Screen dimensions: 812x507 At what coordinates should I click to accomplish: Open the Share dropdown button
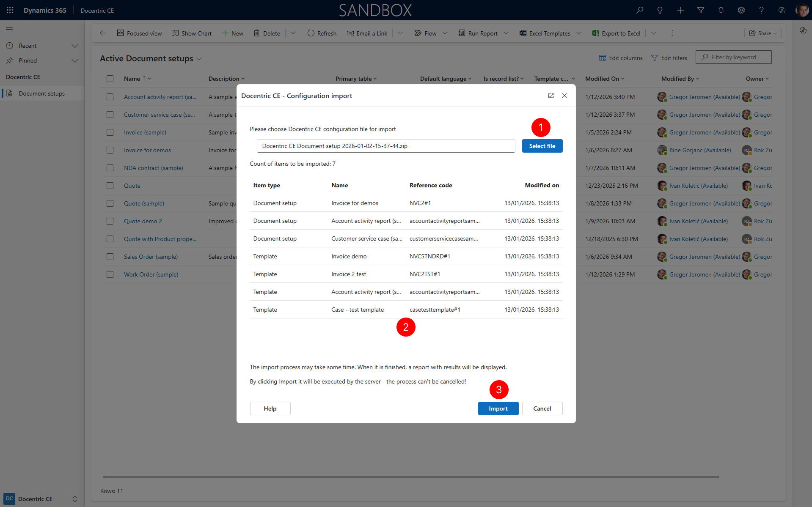click(762, 33)
